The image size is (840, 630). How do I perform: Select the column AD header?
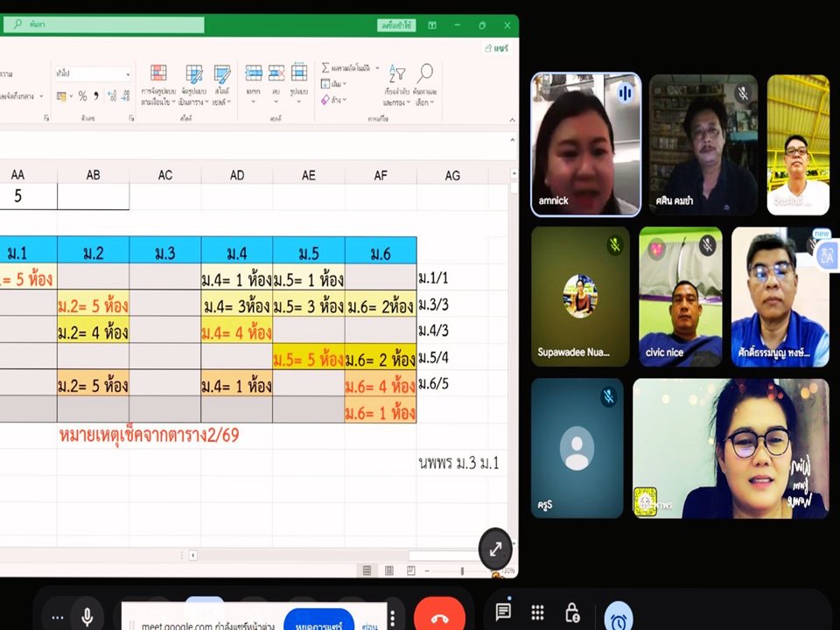(237, 175)
